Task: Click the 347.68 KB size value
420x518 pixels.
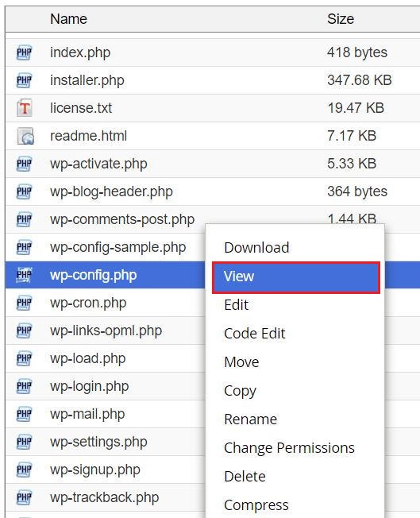Action: [360, 80]
